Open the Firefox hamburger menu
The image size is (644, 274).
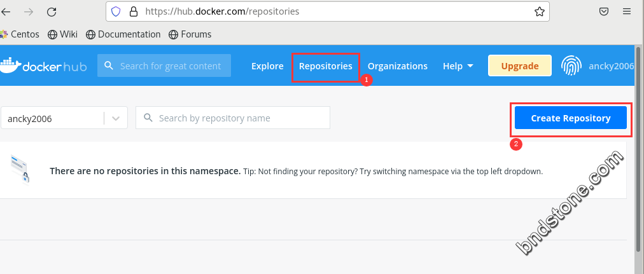627,11
